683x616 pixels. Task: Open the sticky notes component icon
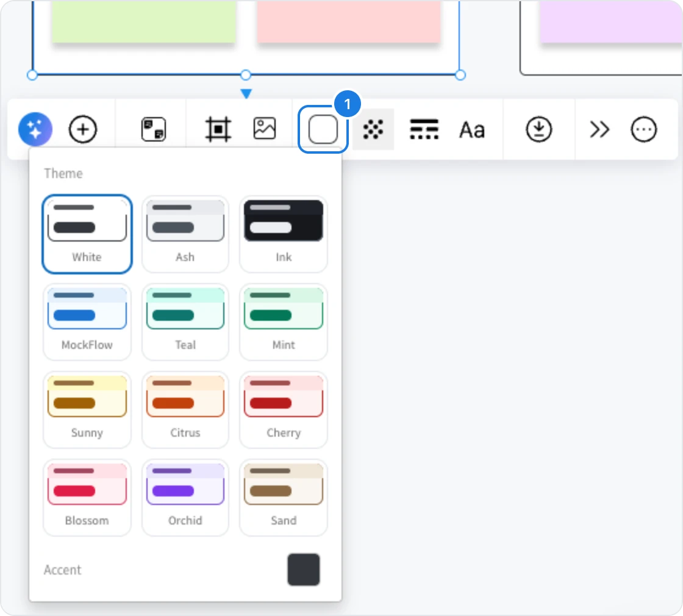pos(154,129)
